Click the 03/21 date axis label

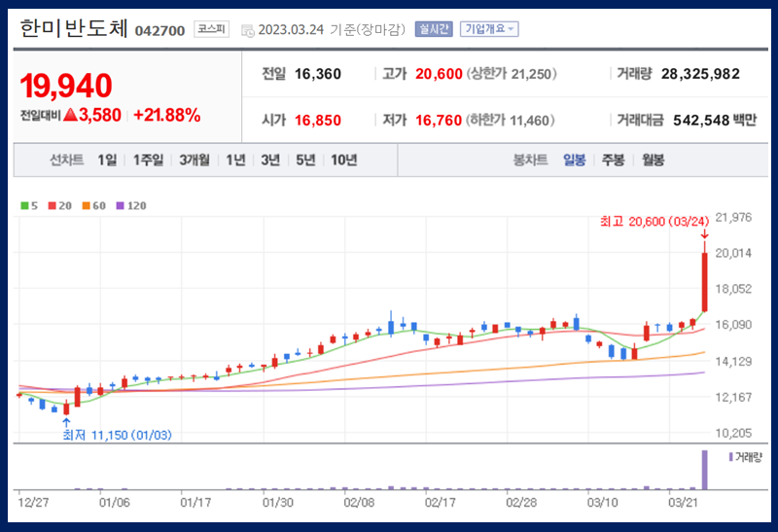tap(683, 503)
